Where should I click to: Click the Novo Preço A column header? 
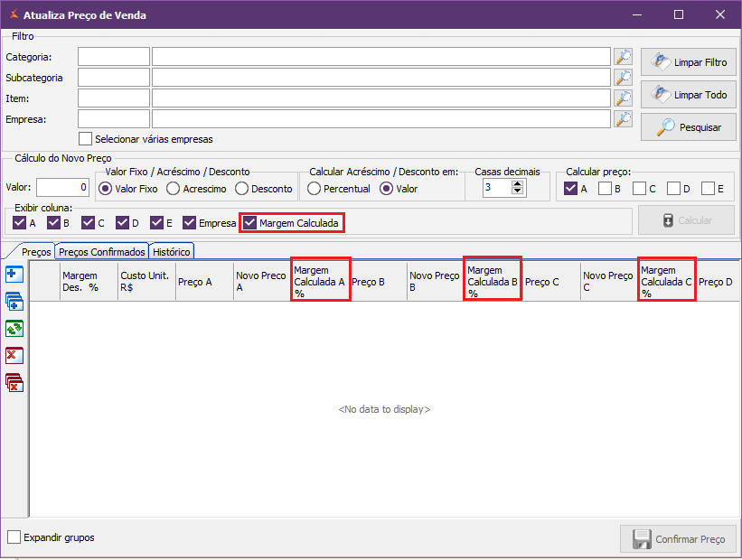tap(262, 282)
